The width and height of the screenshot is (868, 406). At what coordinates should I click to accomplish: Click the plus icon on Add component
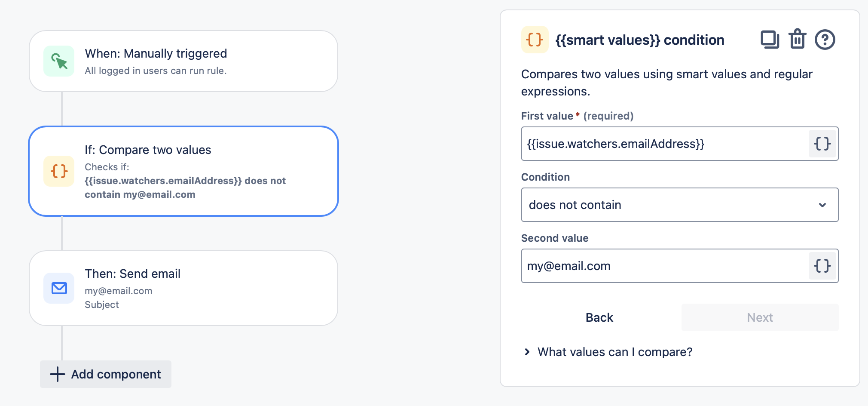point(56,374)
